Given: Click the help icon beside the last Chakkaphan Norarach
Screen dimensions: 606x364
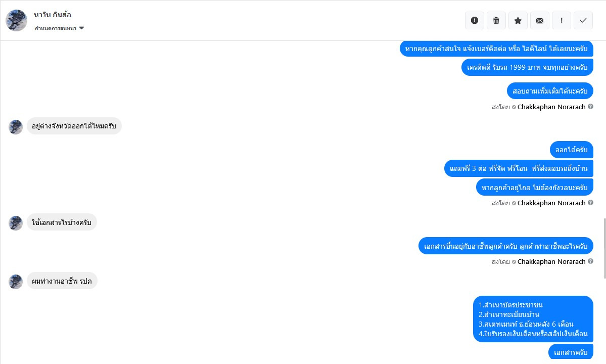Looking at the screenshot, I should (590, 261).
